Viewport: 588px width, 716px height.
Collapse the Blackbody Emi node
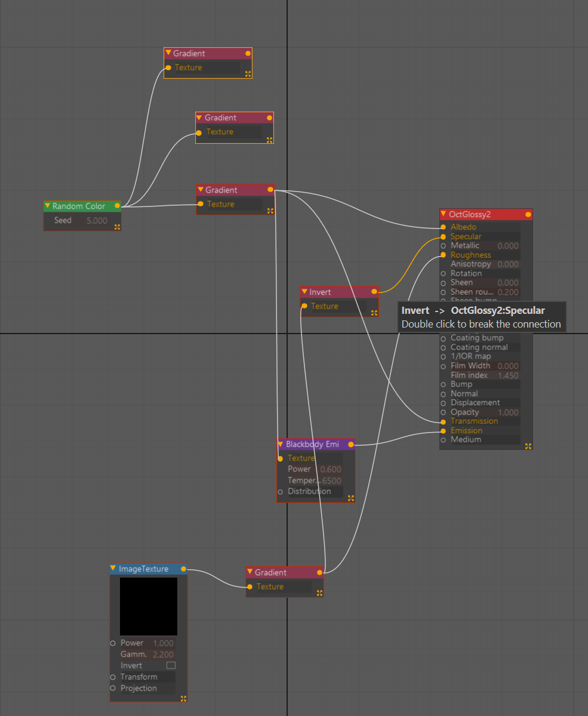tap(281, 444)
